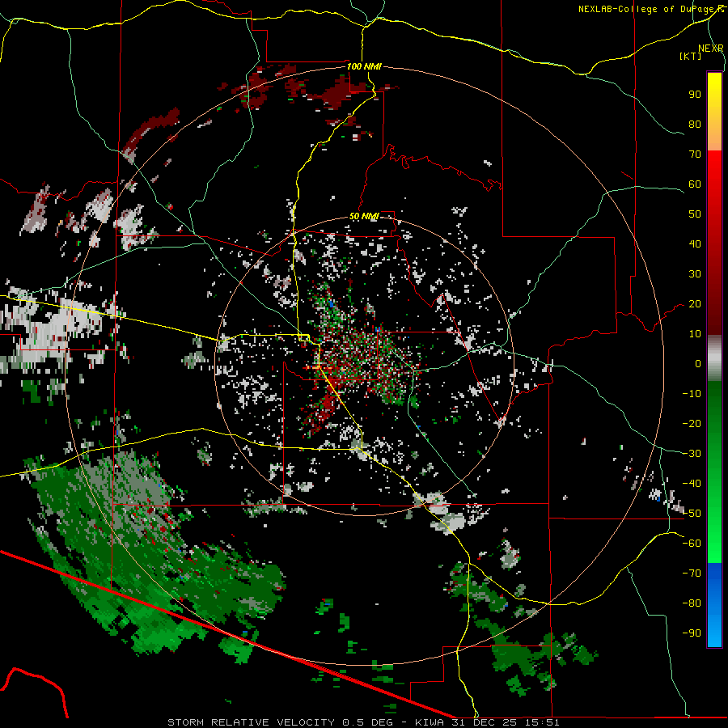This screenshot has width=728, height=728.
Task: Click the [KT] units label
Action: pos(691,56)
